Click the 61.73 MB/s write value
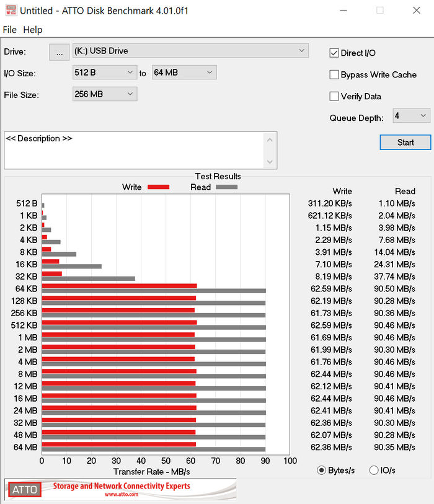 331,314
